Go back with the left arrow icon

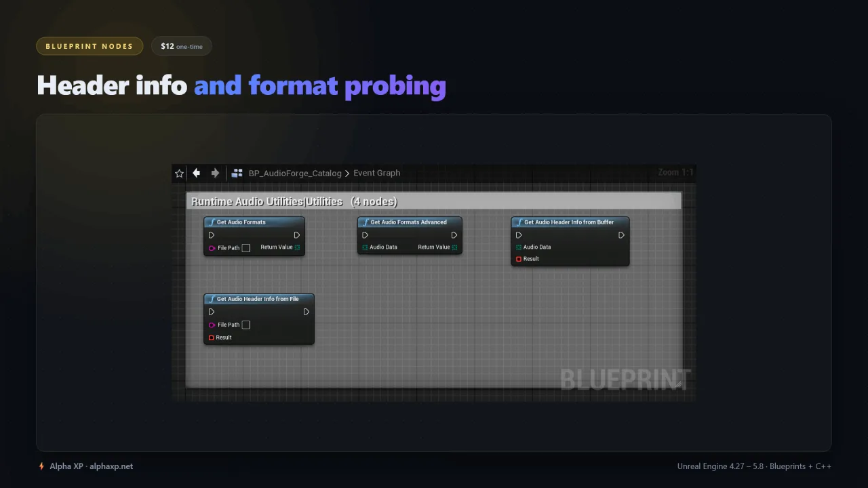[196, 173]
